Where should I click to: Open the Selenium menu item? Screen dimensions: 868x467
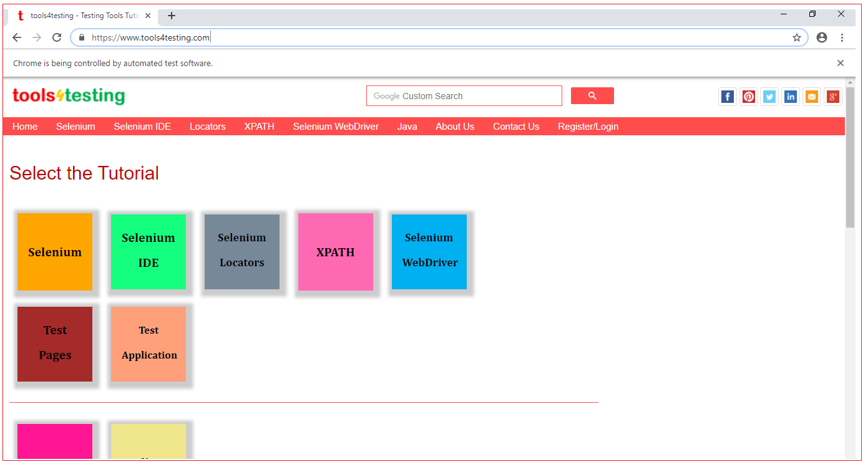pos(76,127)
